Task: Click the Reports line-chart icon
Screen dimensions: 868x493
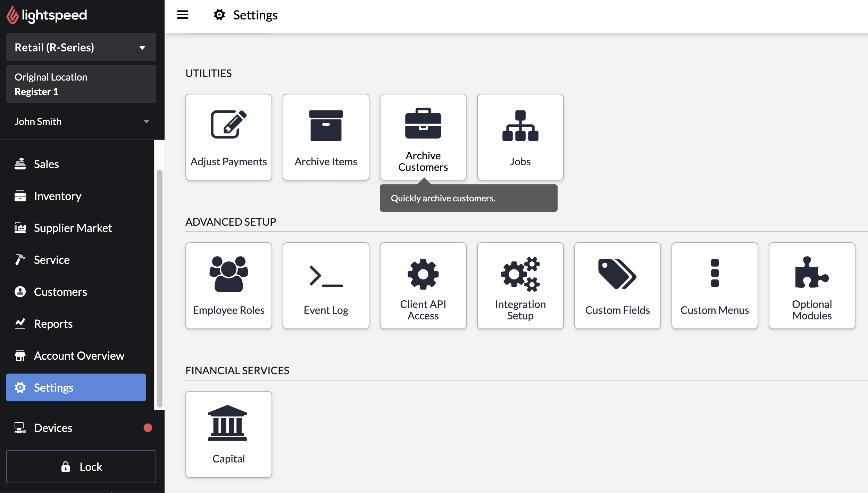Action: (x=20, y=324)
